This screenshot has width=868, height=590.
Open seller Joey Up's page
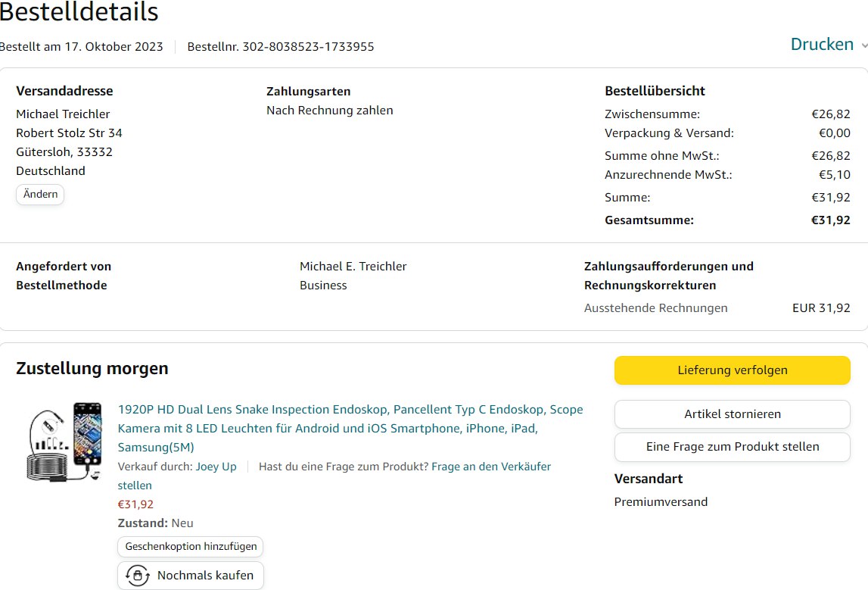tap(216, 467)
